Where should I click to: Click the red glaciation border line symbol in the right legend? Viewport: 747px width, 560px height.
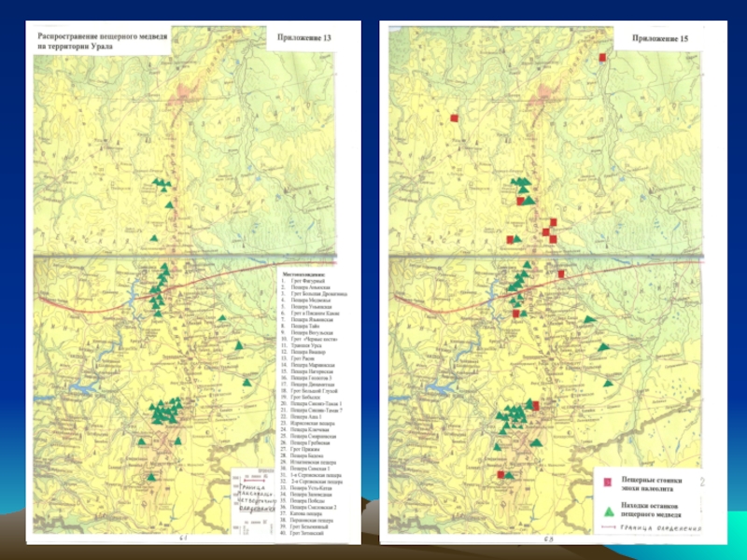[609, 528]
